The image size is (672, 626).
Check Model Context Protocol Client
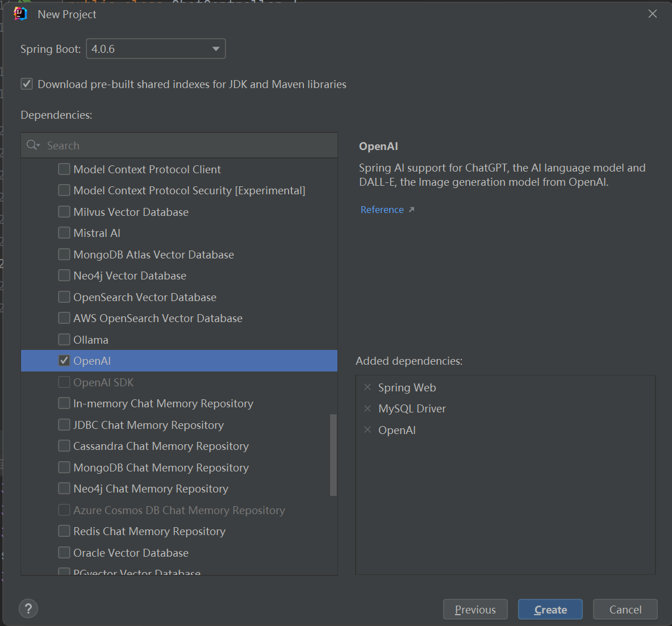(64, 169)
